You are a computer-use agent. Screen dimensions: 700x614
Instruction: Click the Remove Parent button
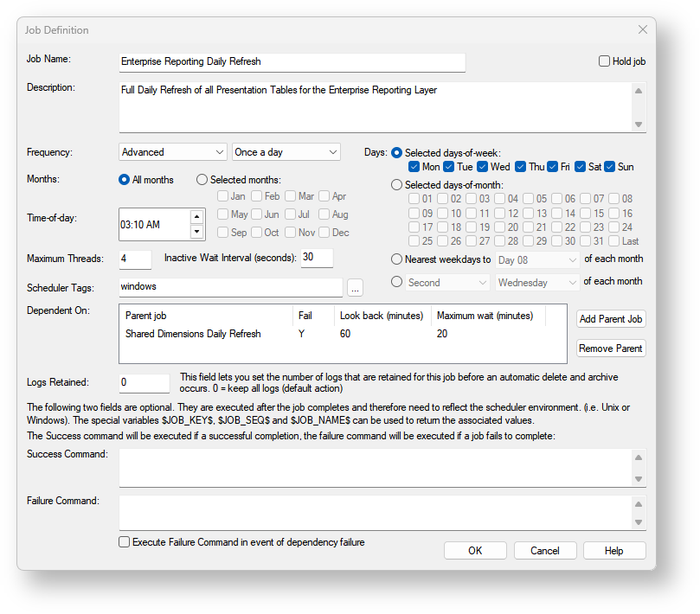point(611,349)
